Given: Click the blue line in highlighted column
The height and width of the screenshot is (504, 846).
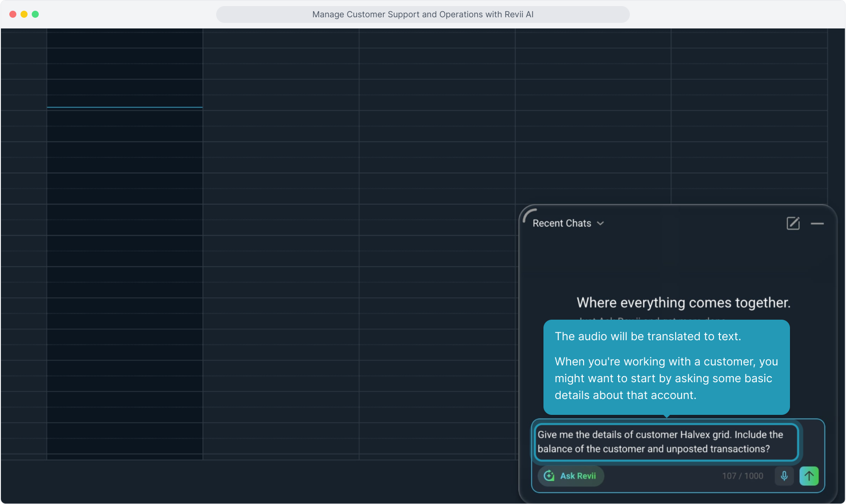Looking at the screenshot, I should (125, 107).
